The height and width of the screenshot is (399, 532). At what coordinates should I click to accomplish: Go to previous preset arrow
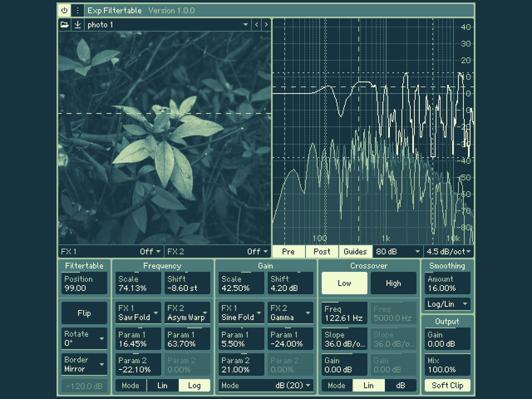point(257,24)
